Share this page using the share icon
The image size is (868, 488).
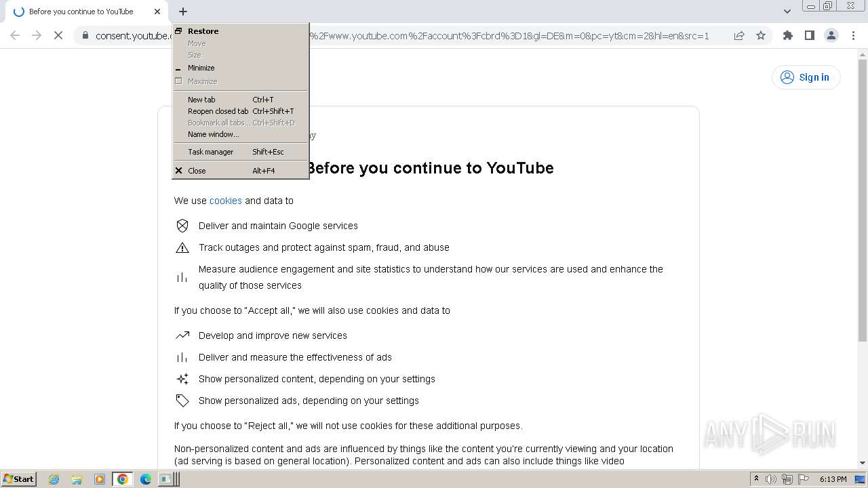pos(739,35)
